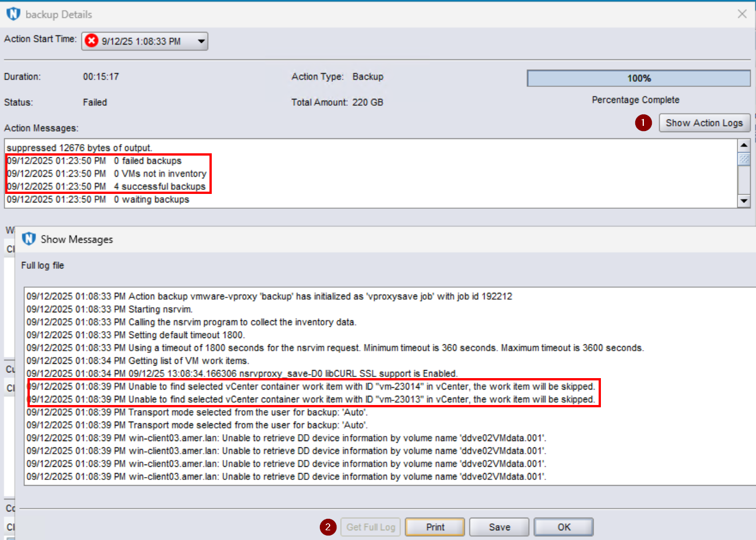Confirm with the OK button
Image resolution: width=756 pixels, height=540 pixels.
click(x=563, y=527)
